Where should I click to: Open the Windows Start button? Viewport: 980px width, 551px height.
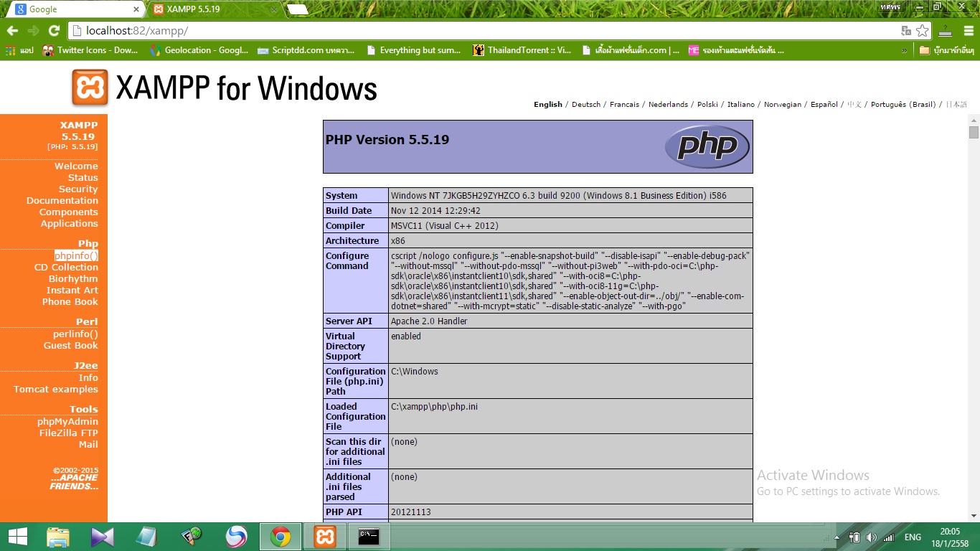[x=18, y=537]
